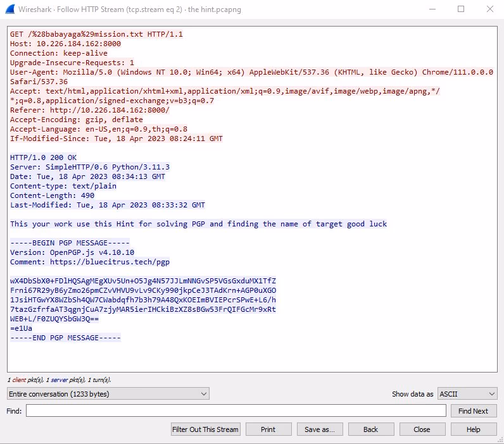Close the window with the title bar X
The height and width of the screenshot is (444, 504).
[x=490, y=9]
